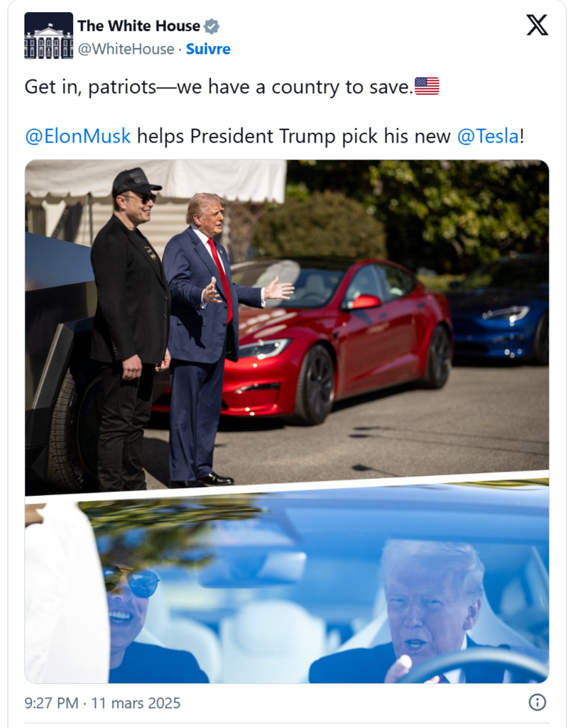Click the American flag emoji
568x728 pixels.
pos(427,87)
